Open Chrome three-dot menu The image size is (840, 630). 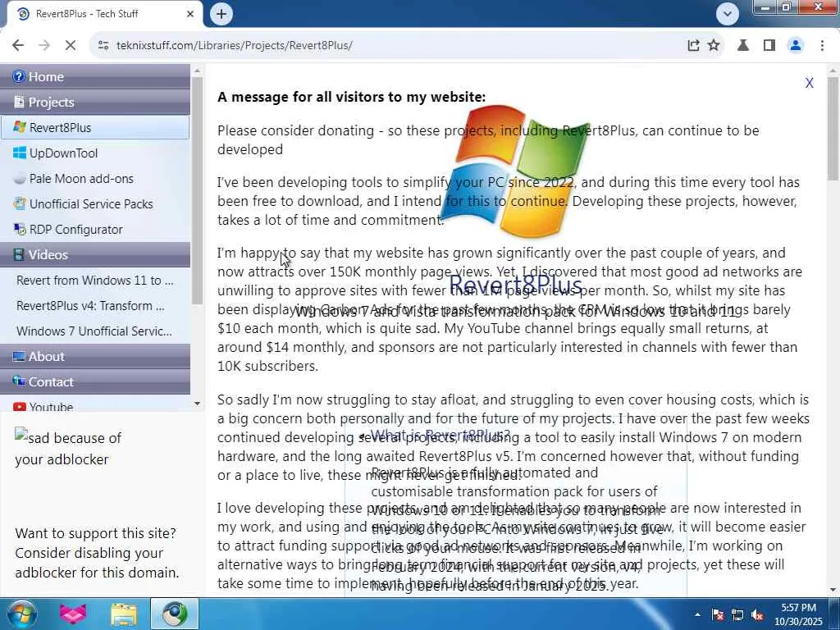point(822,46)
